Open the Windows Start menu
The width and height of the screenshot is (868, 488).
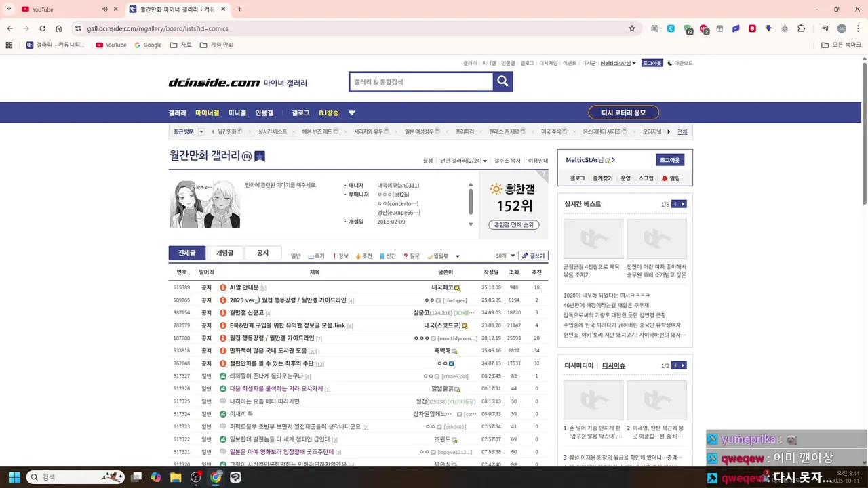[14, 477]
